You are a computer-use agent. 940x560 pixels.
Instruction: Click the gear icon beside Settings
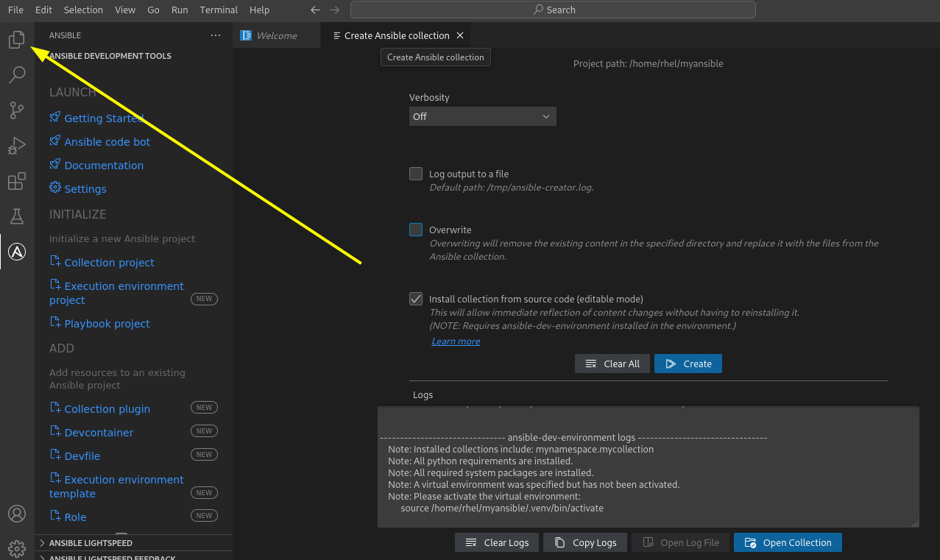point(55,188)
